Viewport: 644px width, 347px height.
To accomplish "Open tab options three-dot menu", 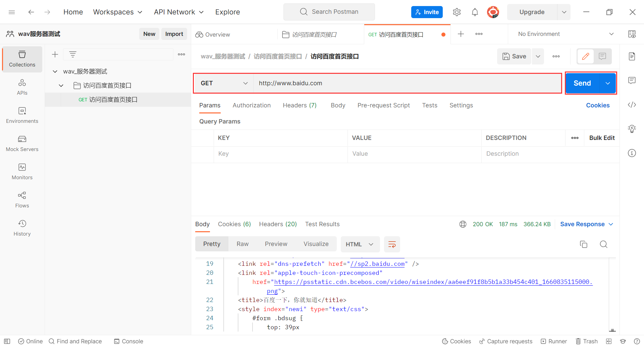I will point(479,34).
